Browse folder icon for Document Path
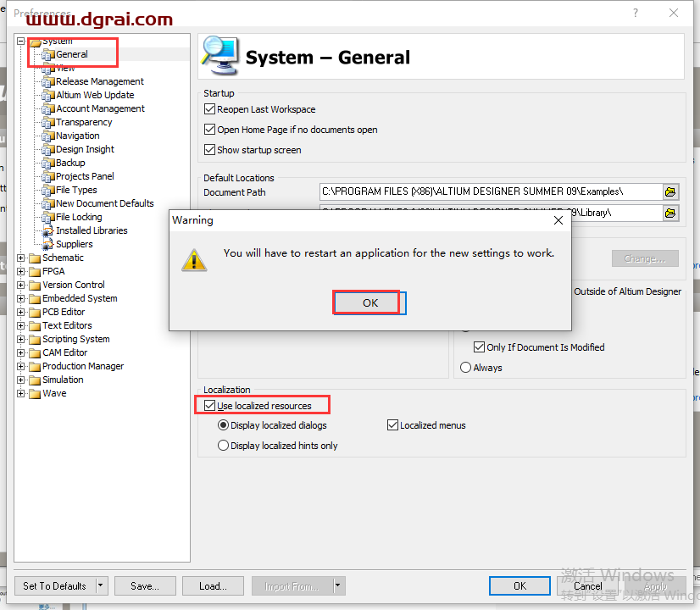Screen dimensions: 700x610 (670, 192)
